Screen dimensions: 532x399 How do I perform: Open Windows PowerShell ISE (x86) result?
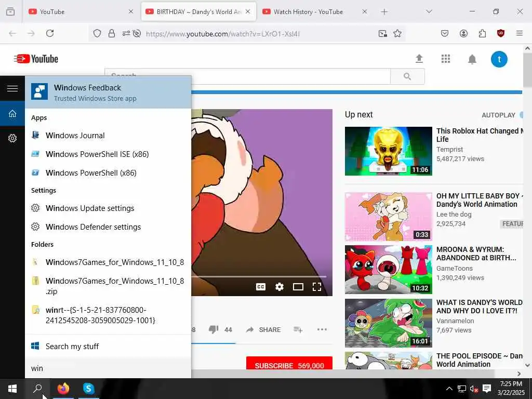(x=108, y=154)
